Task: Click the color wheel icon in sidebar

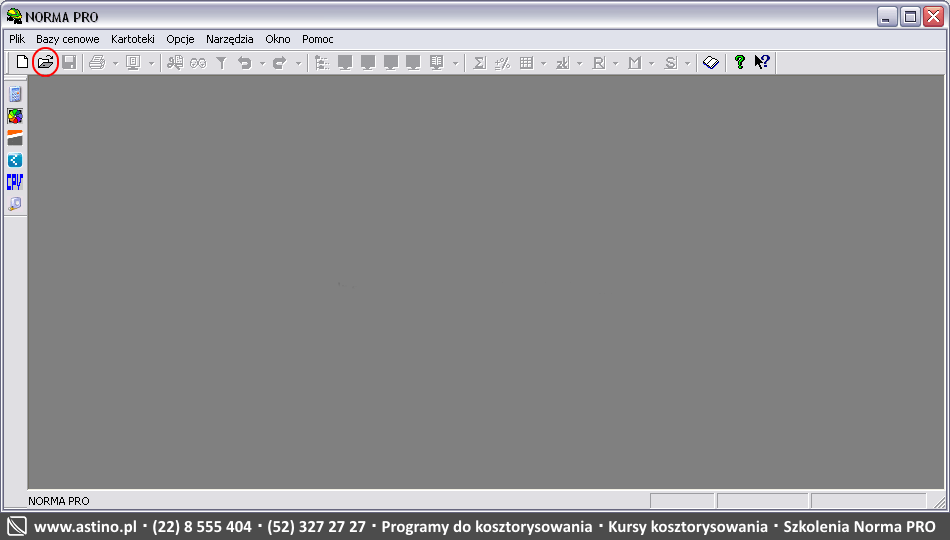Action: click(x=15, y=116)
